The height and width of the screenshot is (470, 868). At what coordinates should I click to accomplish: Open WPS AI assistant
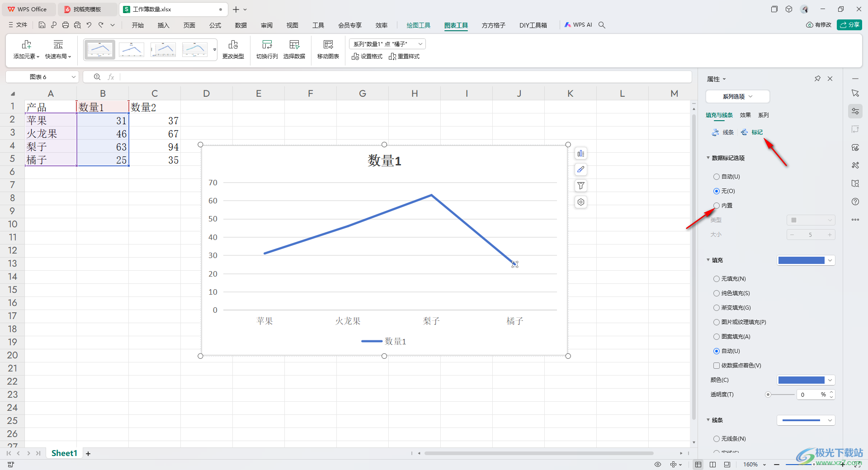[578, 25]
